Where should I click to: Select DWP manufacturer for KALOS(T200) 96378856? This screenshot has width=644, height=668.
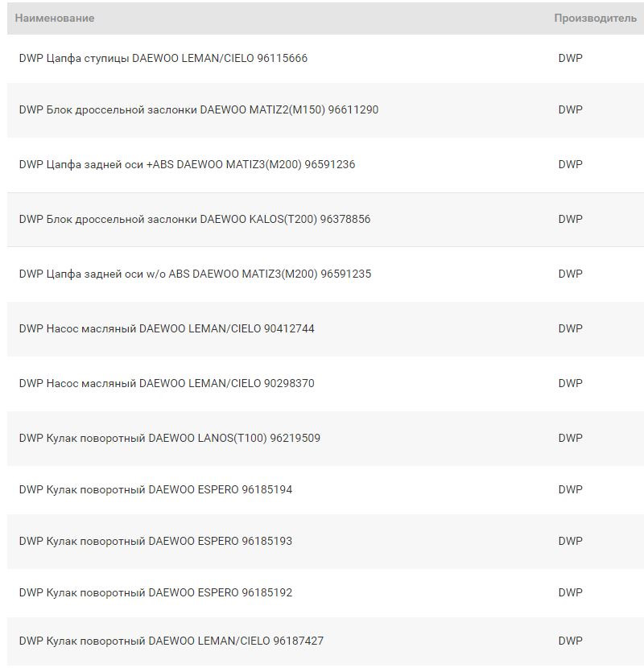pyautogui.click(x=570, y=219)
